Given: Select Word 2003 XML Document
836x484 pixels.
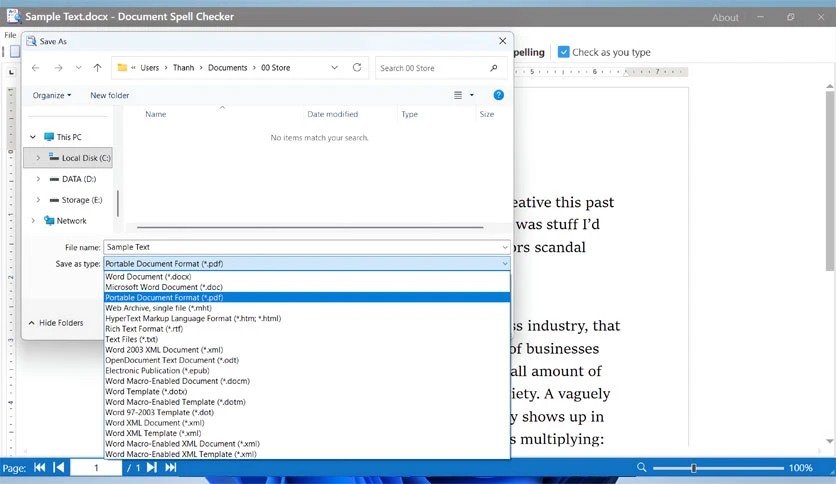Looking at the screenshot, I should tap(307, 350).
